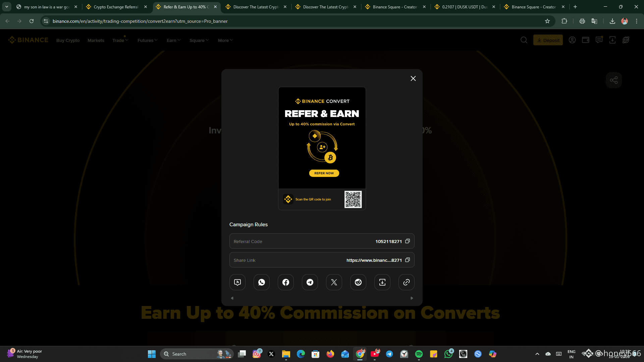This screenshot has height=362, width=644.
Task: Save the referral poster image
Action: (x=382, y=282)
